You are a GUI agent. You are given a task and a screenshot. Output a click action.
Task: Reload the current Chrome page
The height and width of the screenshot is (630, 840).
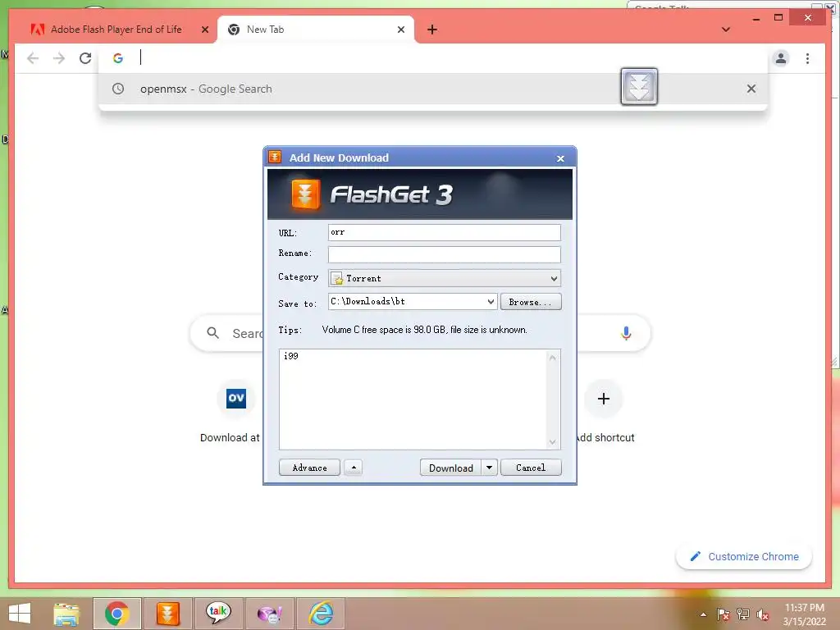coord(85,58)
